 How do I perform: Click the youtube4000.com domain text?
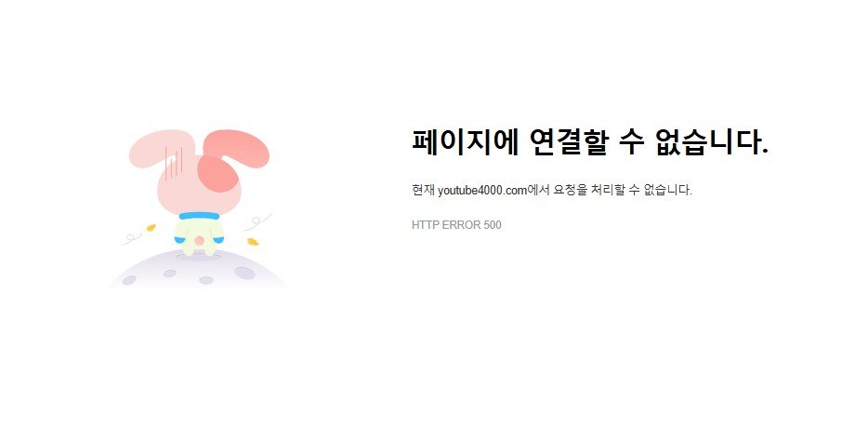[x=482, y=191]
